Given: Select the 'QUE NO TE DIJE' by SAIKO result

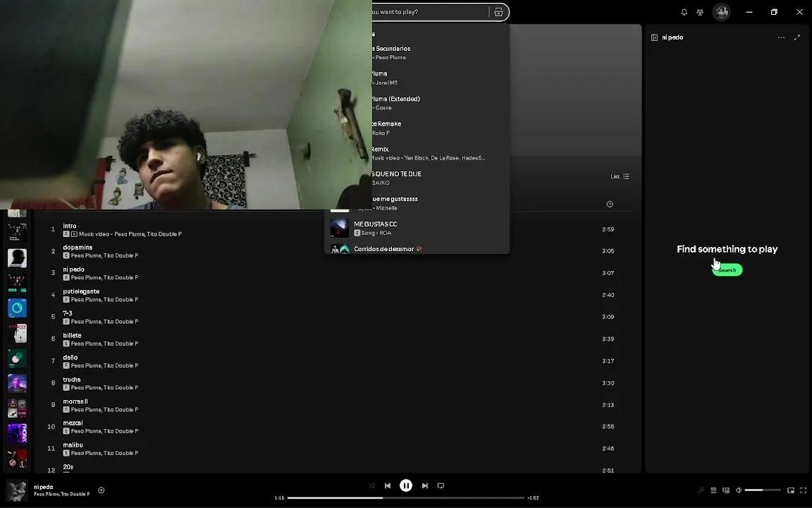Looking at the screenshot, I should pyautogui.click(x=440, y=179).
